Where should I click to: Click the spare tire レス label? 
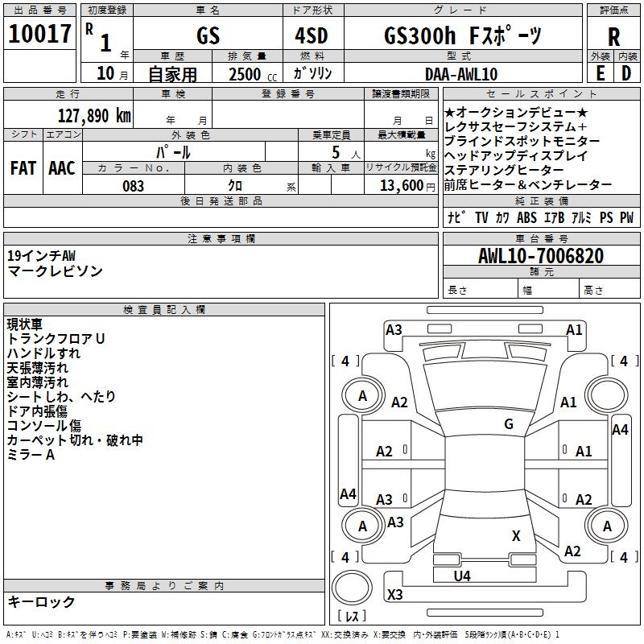[x=352, y=616]
